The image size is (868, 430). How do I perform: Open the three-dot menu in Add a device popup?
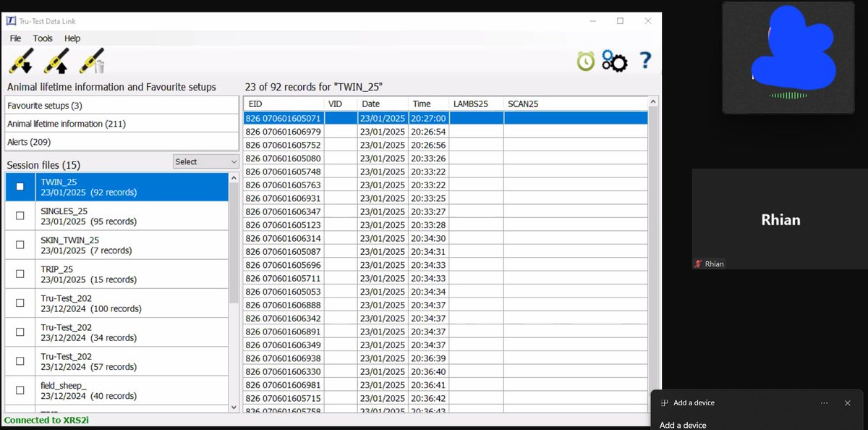tap(824, 402)
